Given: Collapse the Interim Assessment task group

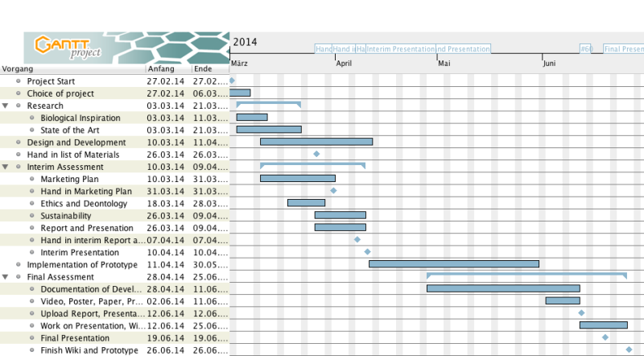Looking at the screenshot, I should click(x=6, y=167).
